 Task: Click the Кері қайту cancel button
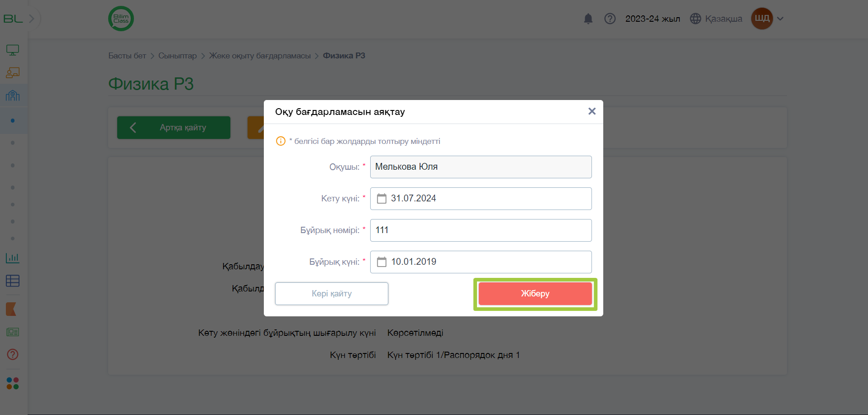coord(332,294)
